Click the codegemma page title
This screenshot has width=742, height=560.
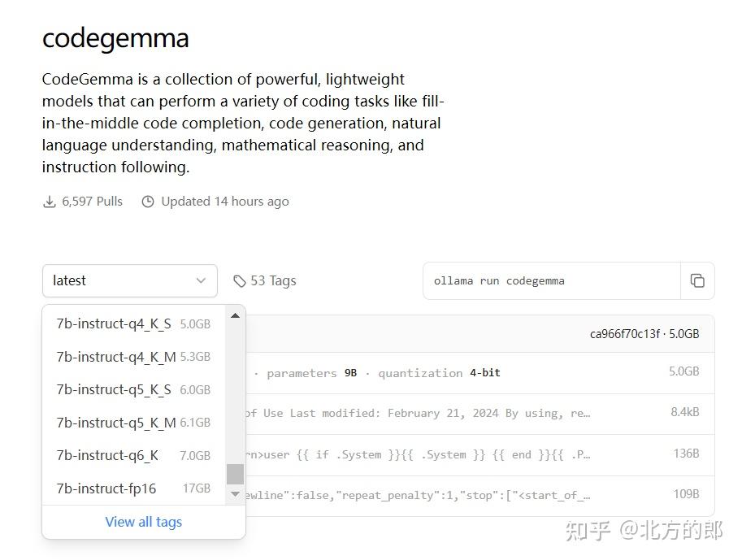pyautogui.click(x=115, y=37)
